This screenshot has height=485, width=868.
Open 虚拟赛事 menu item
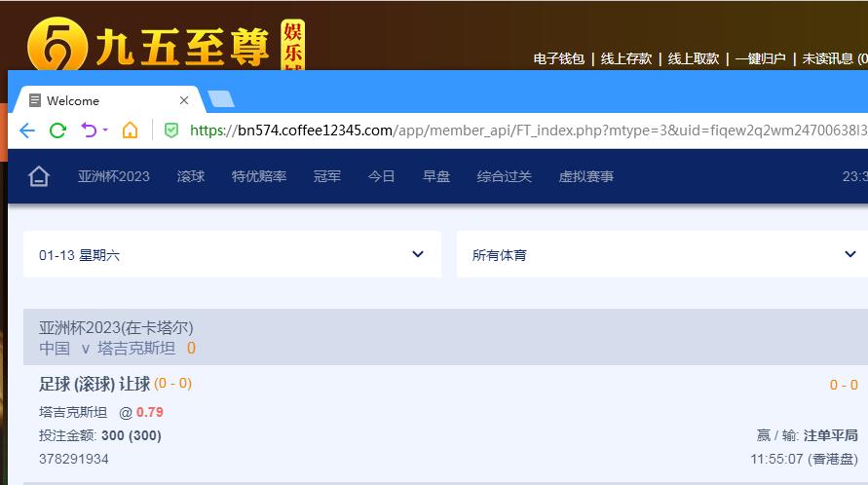pyautogui.click(x=586, y=176)
